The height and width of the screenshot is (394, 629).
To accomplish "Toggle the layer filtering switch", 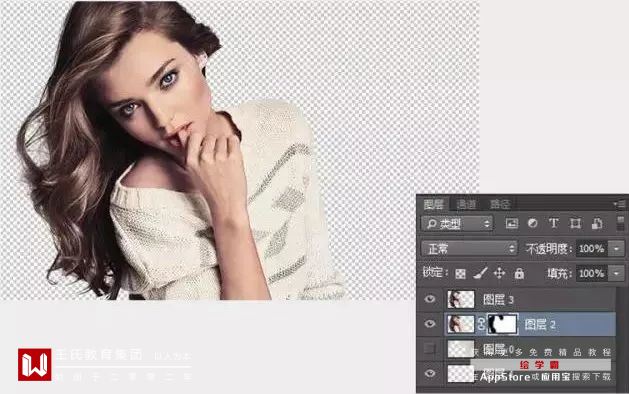I will (x=621, y=223).
